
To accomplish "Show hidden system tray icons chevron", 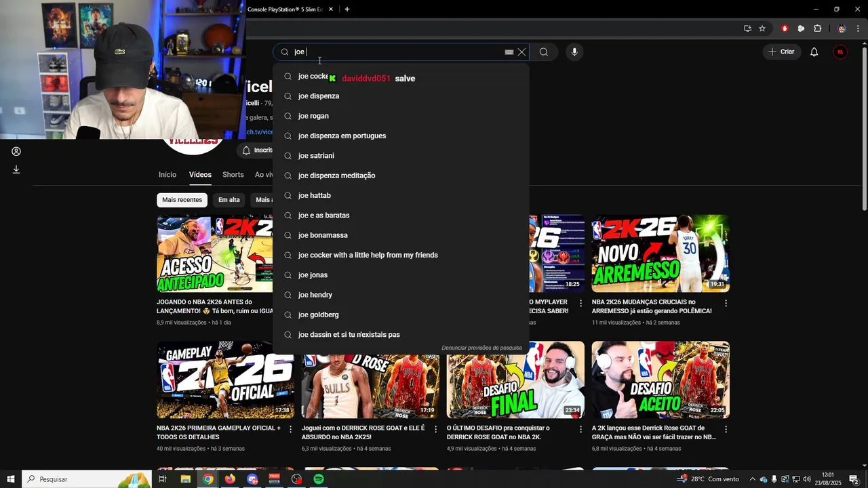I will 752,479.
